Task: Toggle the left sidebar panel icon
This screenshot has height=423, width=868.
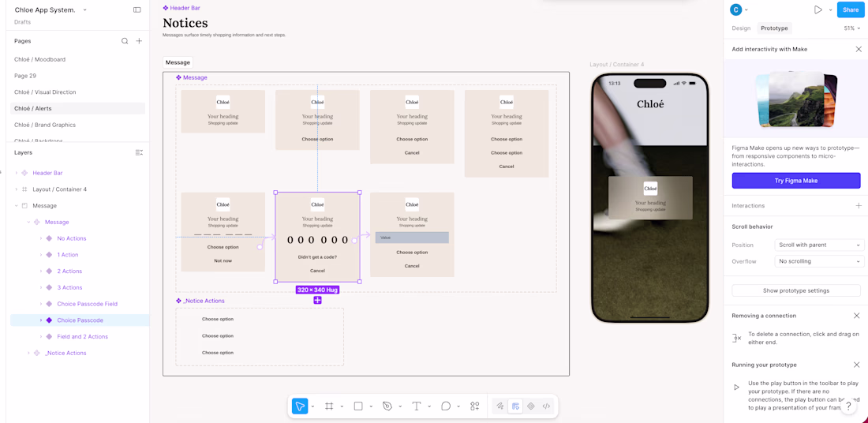Action: 137,10
